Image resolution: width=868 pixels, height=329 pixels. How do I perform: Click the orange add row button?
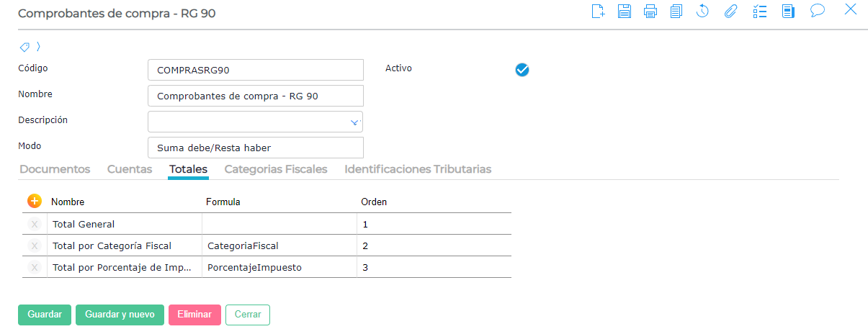point(34,202)
